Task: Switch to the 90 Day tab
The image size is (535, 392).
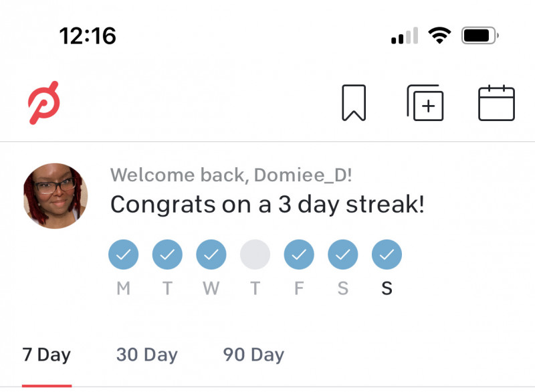Action: pyautogui.click(x=253, y=355)
